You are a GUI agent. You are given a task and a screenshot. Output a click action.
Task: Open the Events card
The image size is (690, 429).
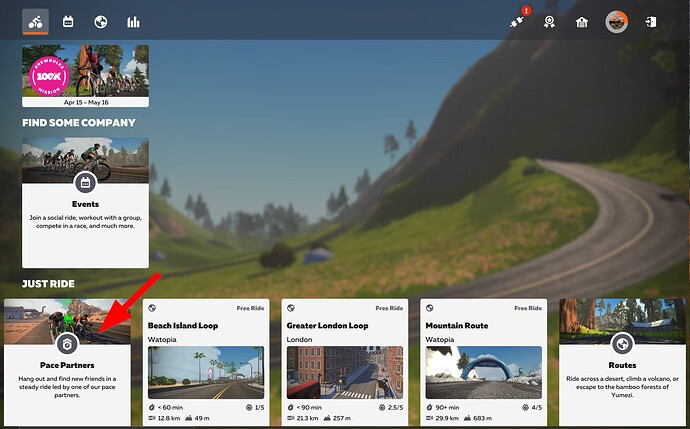pyautogui.click(x=85, y=202)
